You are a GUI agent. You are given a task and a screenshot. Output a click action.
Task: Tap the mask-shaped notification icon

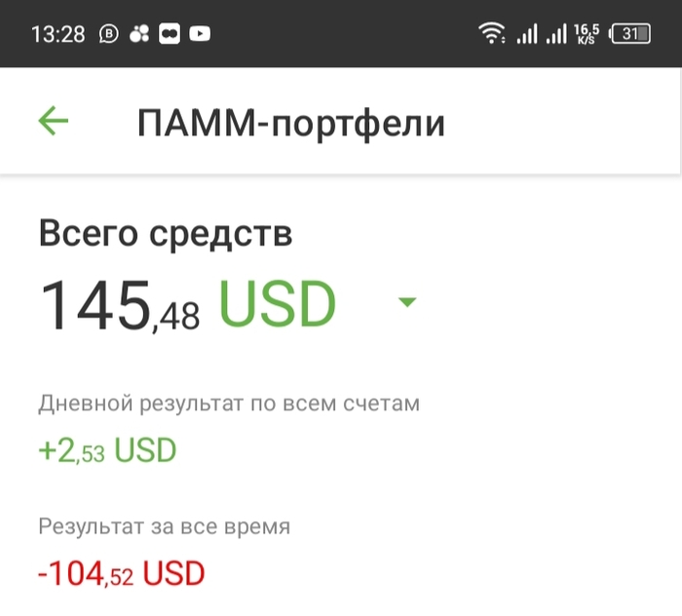[170, 34]
